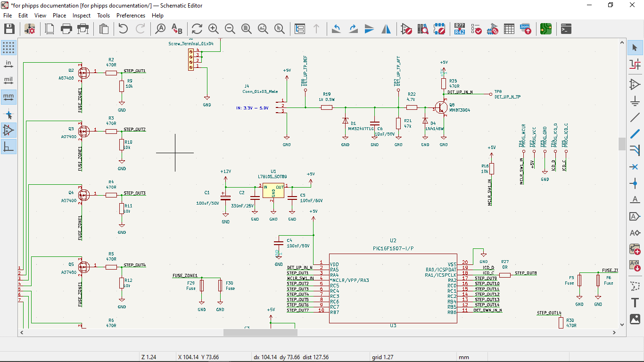Click the vertical scrollbar thumb

click(622, 144)
